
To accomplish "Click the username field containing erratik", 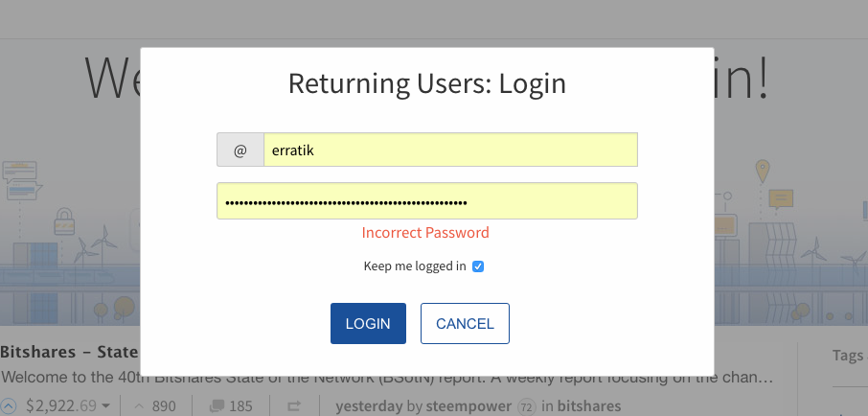I will point(450,150).
